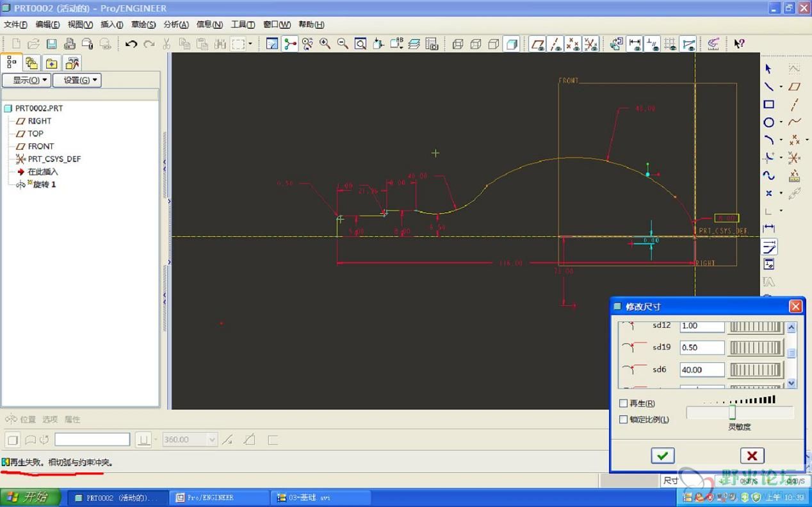Switch to the Model Tree navigator tab

pos(12,63)
